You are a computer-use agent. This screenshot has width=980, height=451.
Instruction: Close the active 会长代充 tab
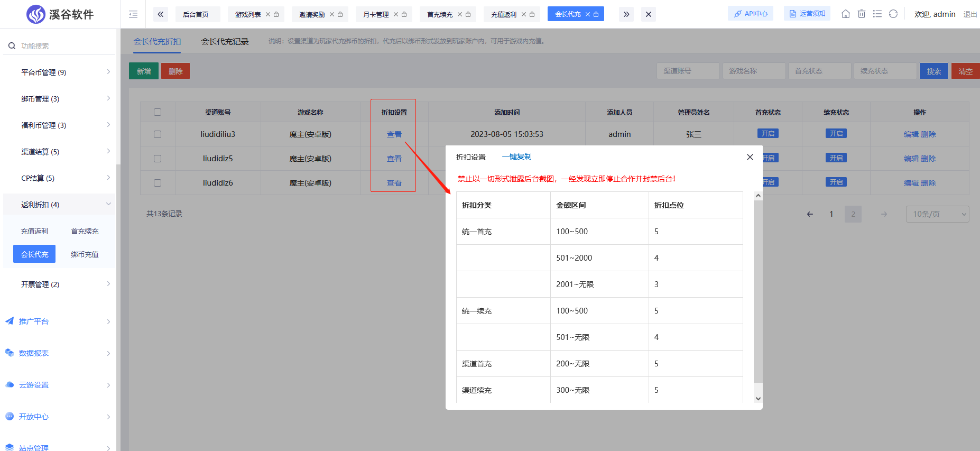click(x=588, y=14)
